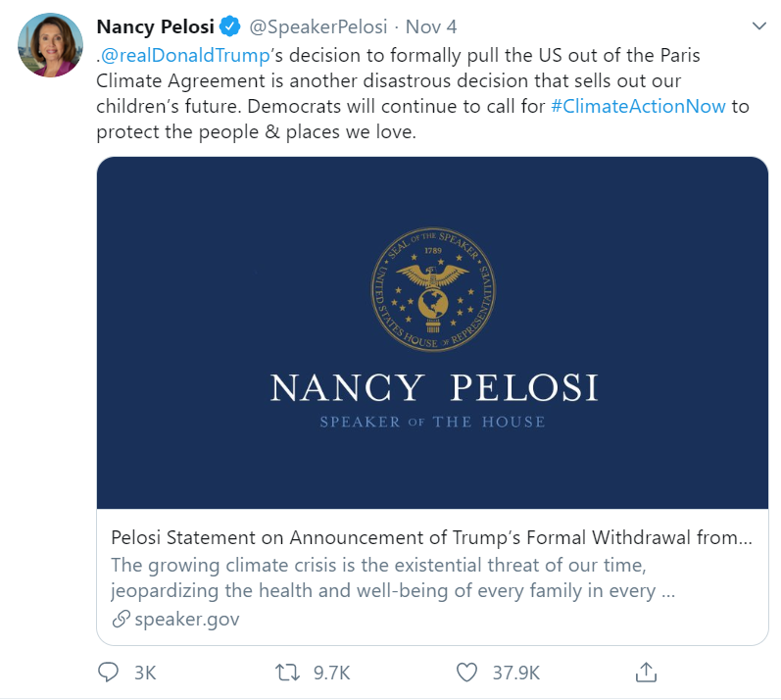Like the tweet with the heart icon
The image size is (781, 700).
(467, 673)
